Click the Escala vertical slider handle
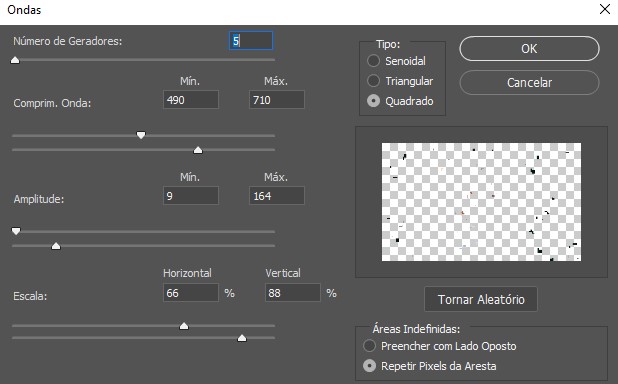This screenshot has width=618, height=384. click(x=242, y=338)
